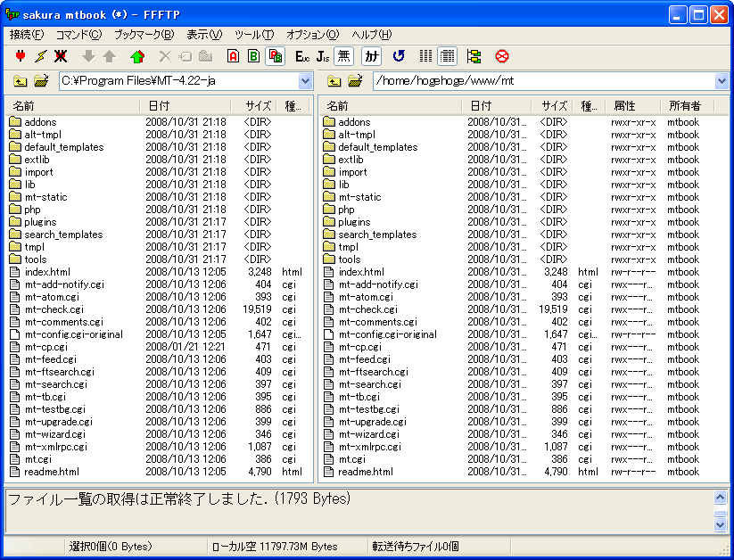Open the コマンド(C) menu
The width and height of the screenshot is (734, 560).
[x=78, y=34]
